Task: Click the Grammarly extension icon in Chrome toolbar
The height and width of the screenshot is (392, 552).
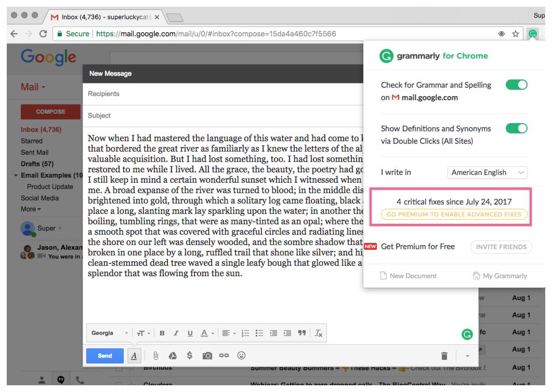Action: [533, 34]
